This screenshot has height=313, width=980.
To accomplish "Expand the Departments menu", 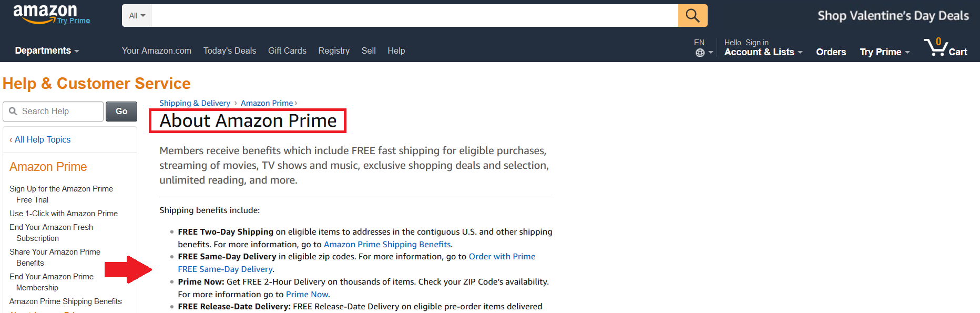I will tap(47, 51).
